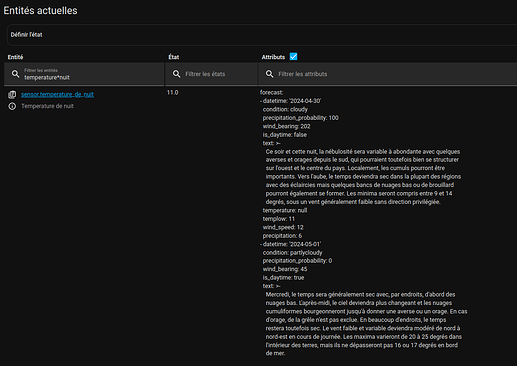
Task: Click the magnifier icon beside 'Filtrer les attributs'
Action: 269,74
